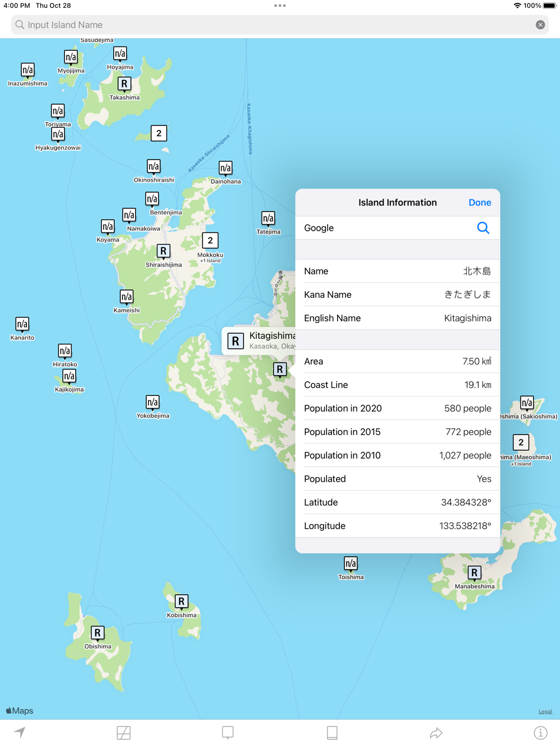Select the Kajikojima n/a pin

[69, 376]
